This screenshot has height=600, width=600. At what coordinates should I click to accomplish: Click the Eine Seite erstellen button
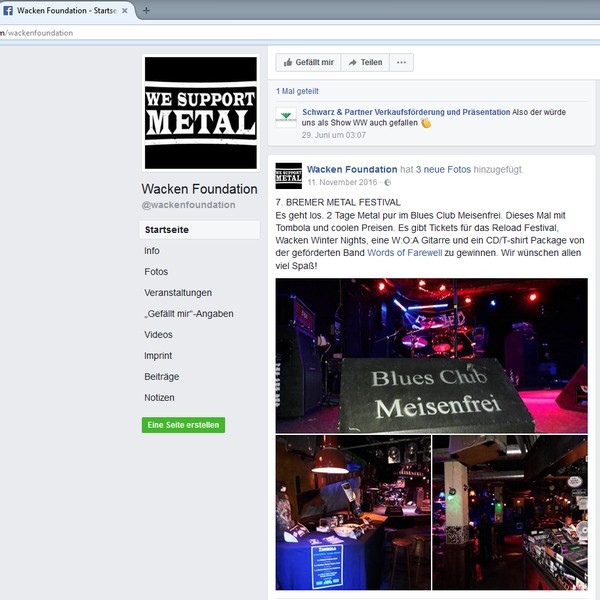click(183, 425)
